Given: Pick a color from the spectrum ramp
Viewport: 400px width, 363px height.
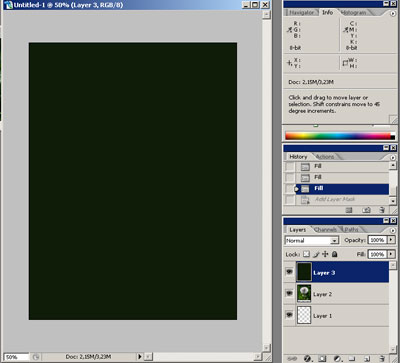Looking at the screenshot, I should [338, 136].
